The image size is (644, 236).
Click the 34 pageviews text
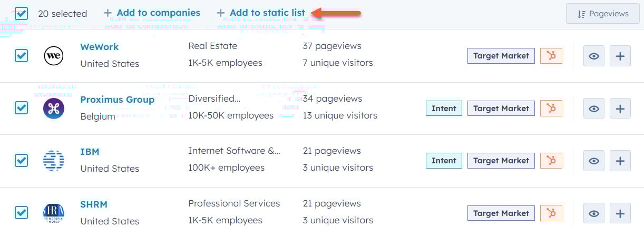coord(333,99)
